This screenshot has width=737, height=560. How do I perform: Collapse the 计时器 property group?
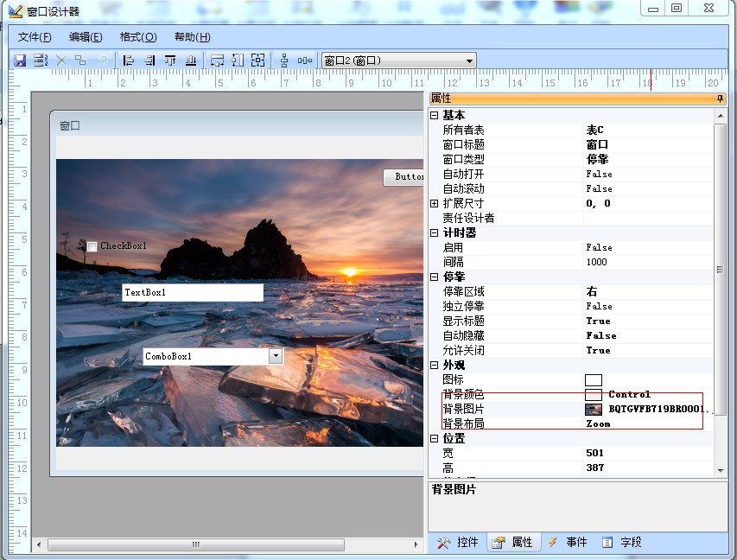click(x=435, y=232)
